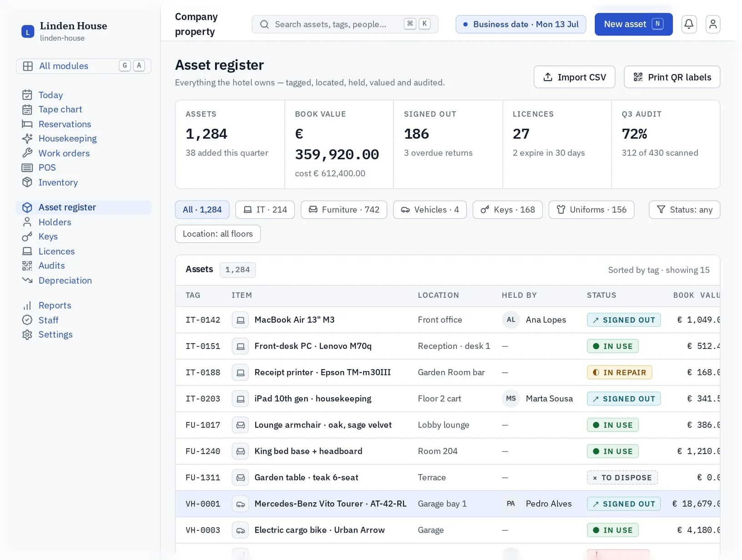Click the laptop icon beside MacBook Air 13" M3

tap(241, 320)
